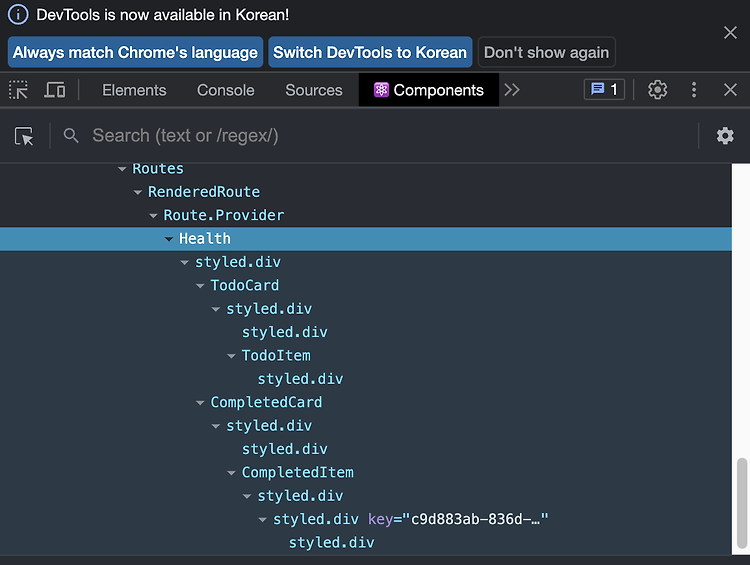
Task: Open React Components view settings gear
Action: point(725,136)
